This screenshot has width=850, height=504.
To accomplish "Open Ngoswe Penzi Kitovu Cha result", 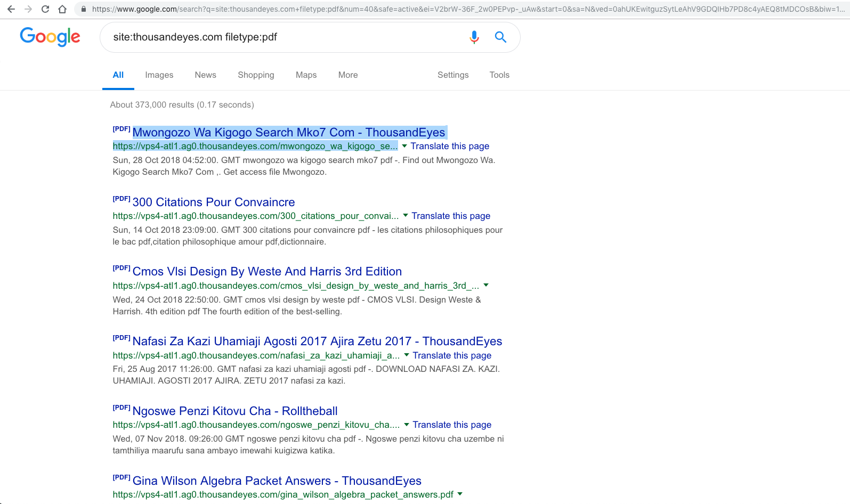I will click(235, 411).
